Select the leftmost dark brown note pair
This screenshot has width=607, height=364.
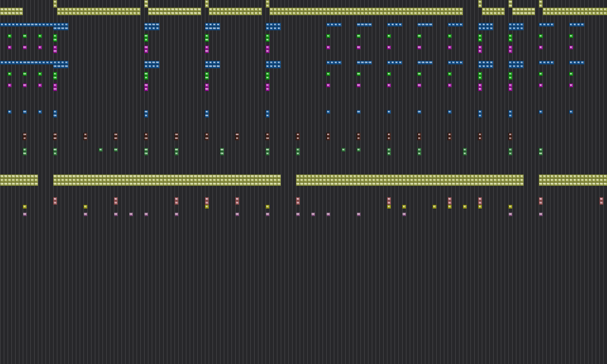coord(25,136)
